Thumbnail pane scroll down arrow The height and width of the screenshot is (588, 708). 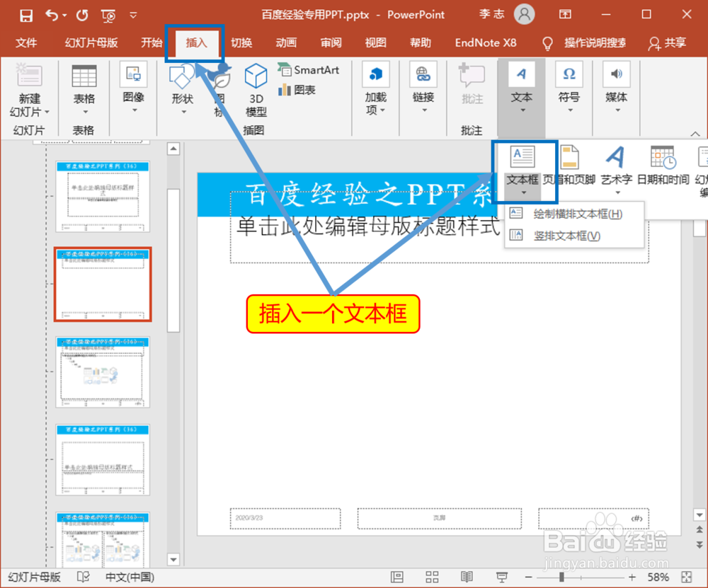pos(173,560)
